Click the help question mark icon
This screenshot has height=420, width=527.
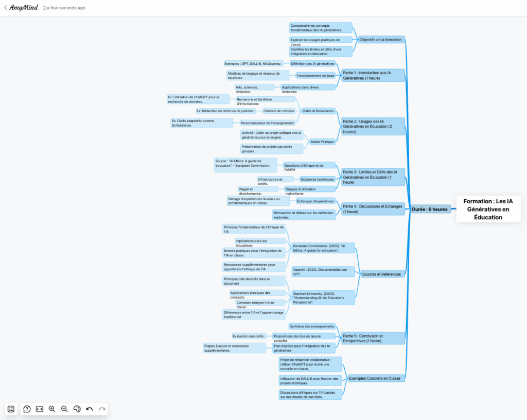pos(27,409)
